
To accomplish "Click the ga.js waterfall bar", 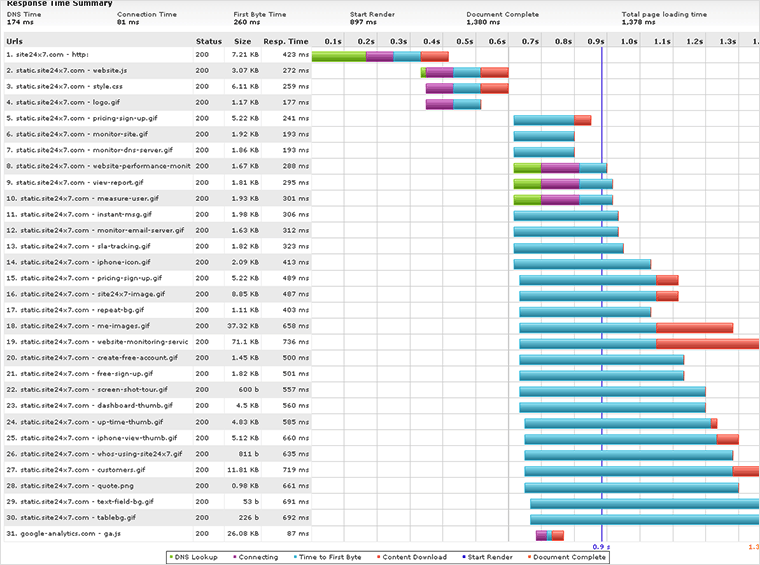I will [549, 535].
